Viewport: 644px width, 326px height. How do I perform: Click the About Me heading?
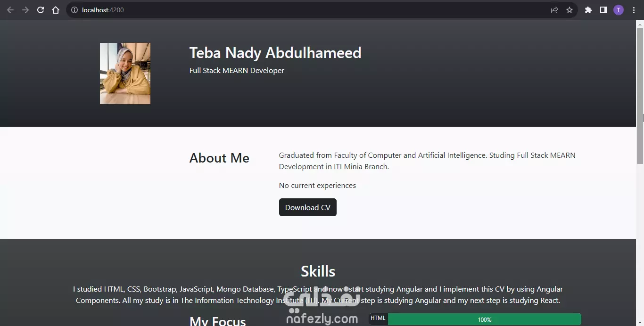click(x=219, y=158)
